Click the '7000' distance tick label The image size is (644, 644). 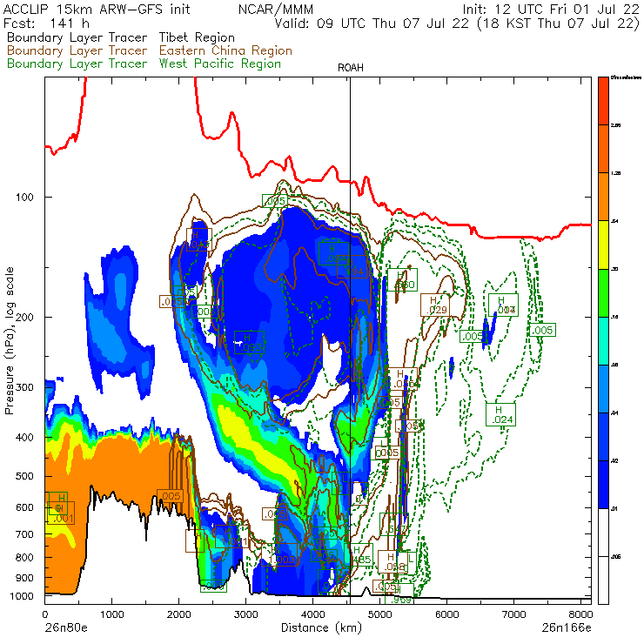pyautogui.click(x=513, y=614)
